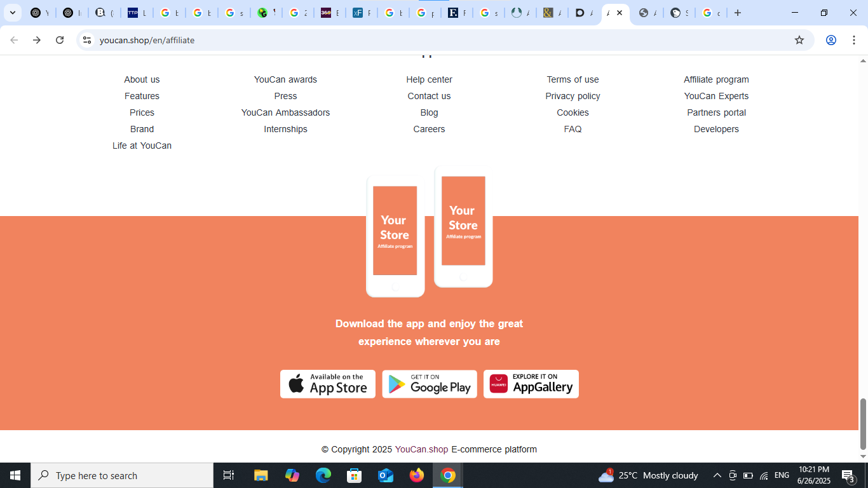Open the Features footer link
The image size is (868, 488).
click(x=142, y=96)
